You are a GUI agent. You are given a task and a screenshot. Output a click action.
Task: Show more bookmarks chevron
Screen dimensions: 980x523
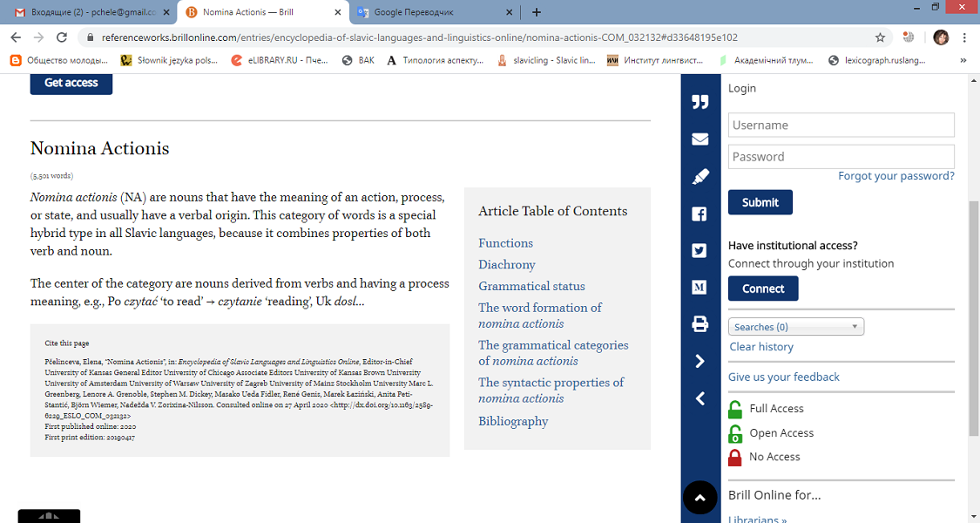[x=963, y=61]
